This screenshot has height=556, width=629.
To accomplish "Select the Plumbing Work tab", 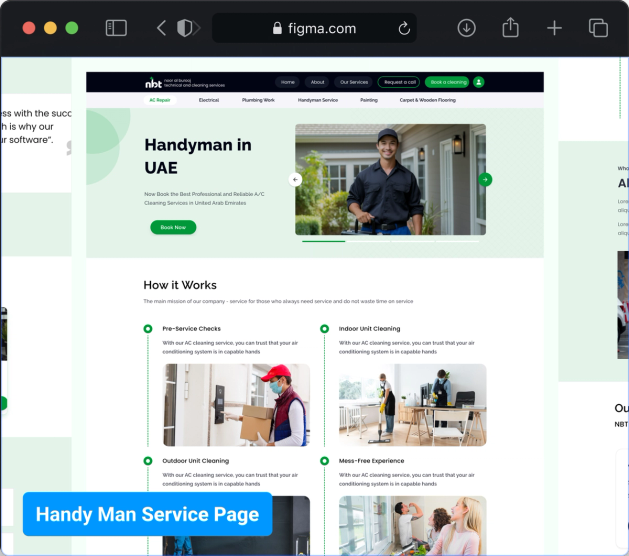I will pos(258,100).
